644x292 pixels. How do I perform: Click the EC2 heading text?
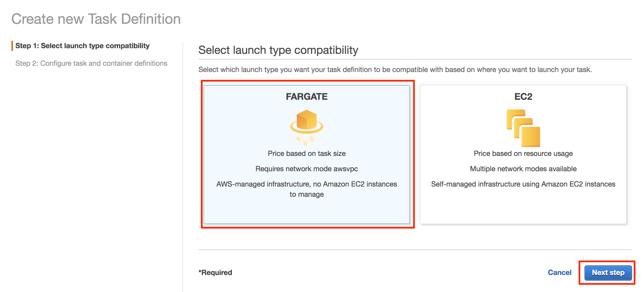coord(523,97)
